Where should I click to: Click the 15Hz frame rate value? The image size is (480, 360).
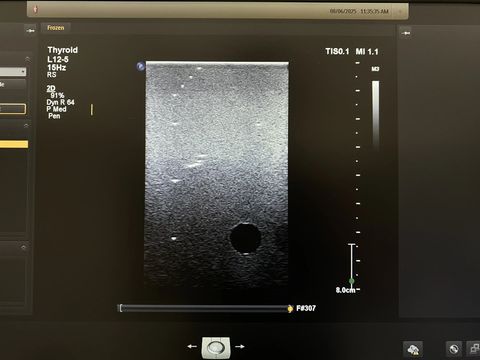(57, 67)
